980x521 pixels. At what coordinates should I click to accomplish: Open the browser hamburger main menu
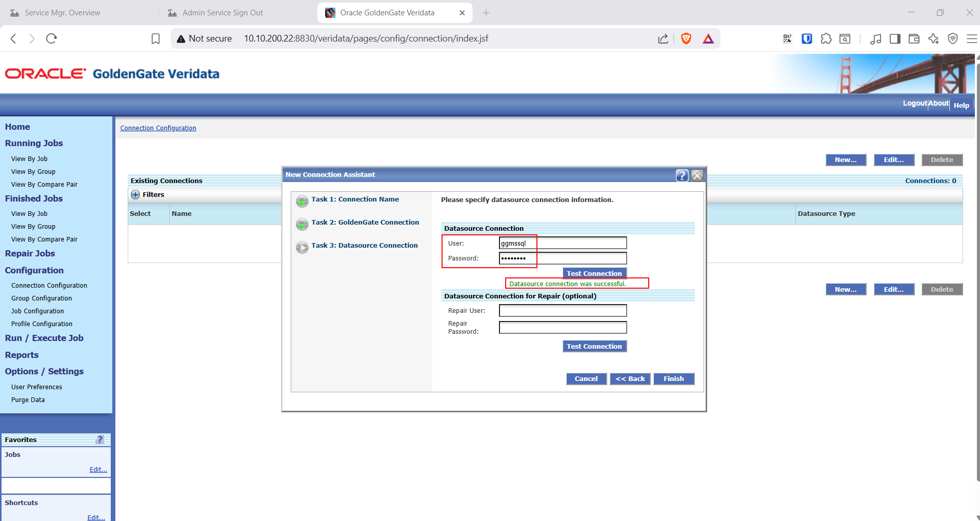click(972, 38)
